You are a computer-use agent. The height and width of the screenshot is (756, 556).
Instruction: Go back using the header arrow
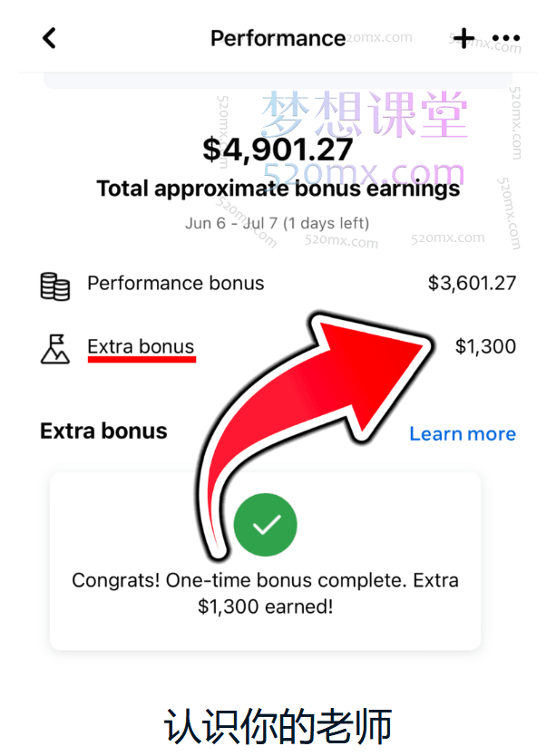coord(50,38)
